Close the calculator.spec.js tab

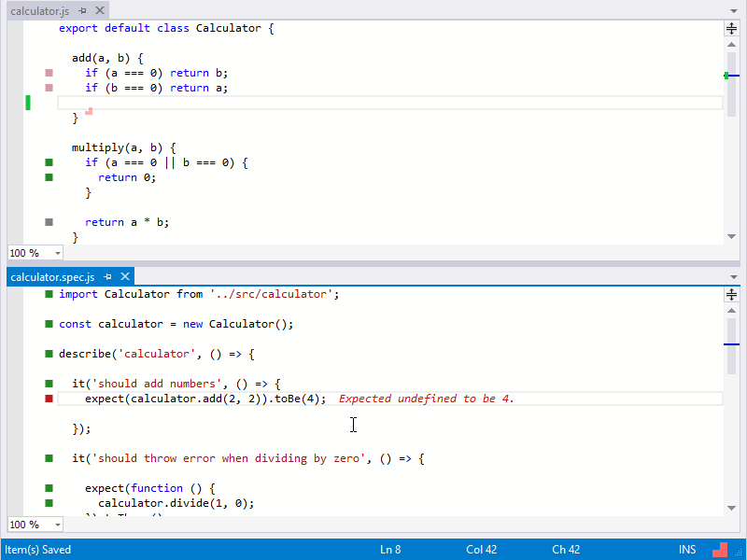(x=124, y=276)
